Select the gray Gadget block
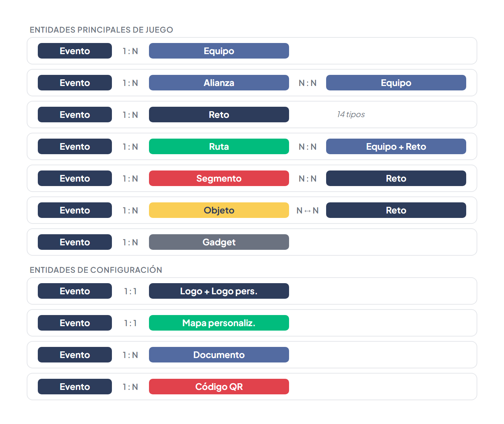The height and width of the screenshot is (424, 504). (x=219, y=242)
